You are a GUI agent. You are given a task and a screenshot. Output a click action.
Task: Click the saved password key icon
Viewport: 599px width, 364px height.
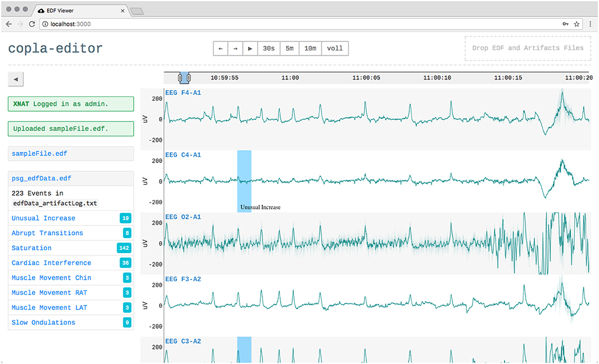565,24
